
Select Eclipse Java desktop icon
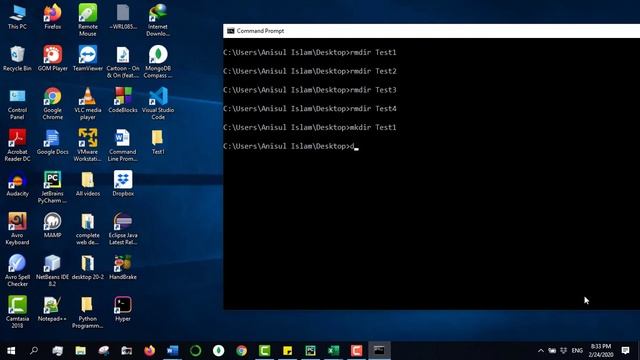(123, 229)
